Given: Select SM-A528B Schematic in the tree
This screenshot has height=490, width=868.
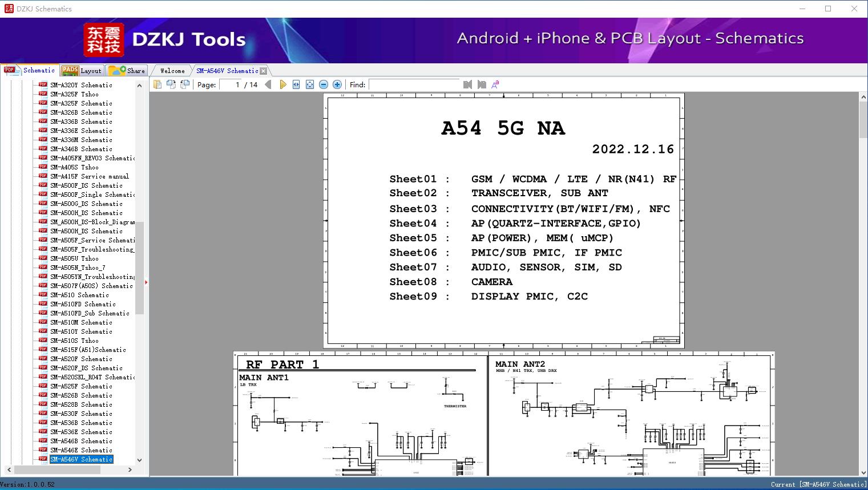Looking at the screenshot, I should [81, 404].
